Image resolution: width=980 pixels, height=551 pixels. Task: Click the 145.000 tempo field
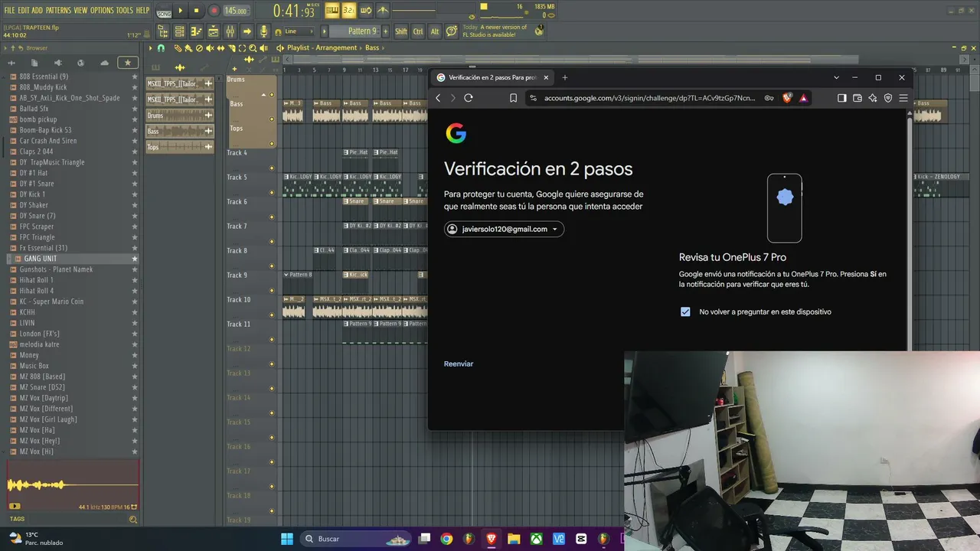tap(236, 11)
